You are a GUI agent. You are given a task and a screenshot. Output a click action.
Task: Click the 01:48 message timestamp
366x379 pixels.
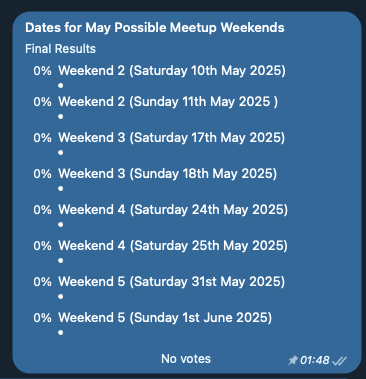click(x=314, y=360)
